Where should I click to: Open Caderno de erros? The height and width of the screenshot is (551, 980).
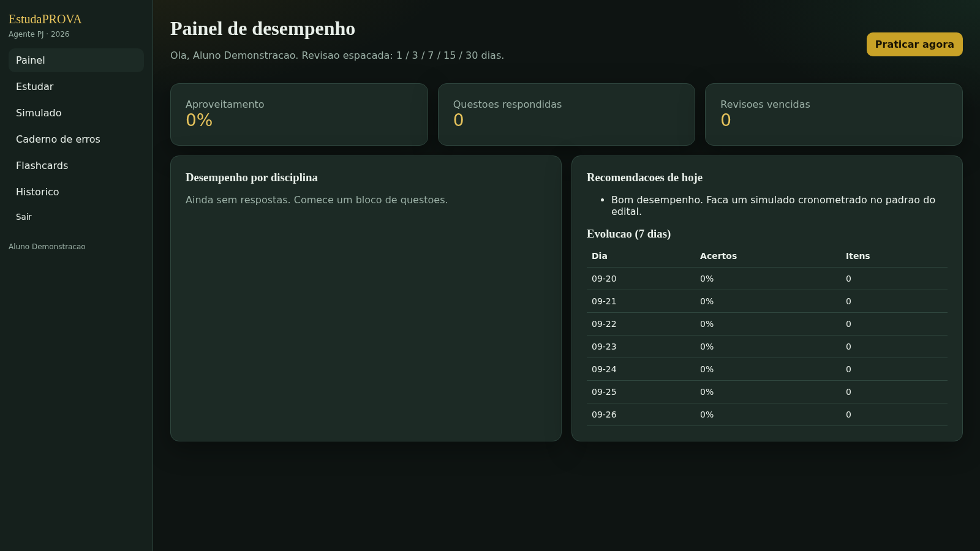tap(76, 139)
